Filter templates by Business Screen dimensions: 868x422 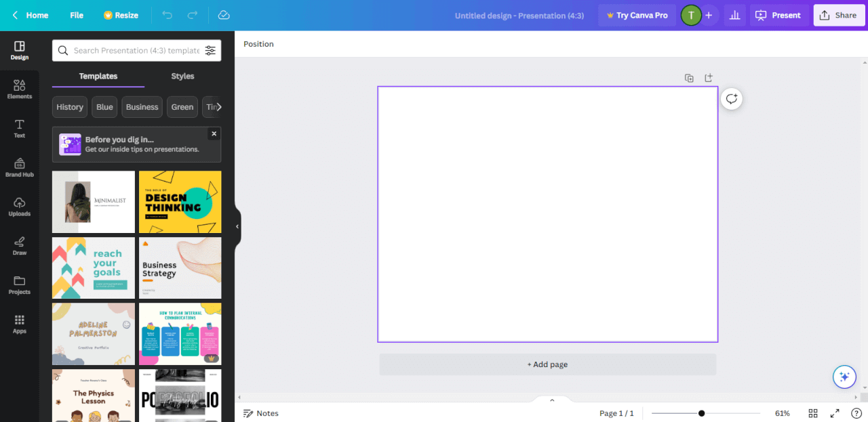[x=142, y=107]
